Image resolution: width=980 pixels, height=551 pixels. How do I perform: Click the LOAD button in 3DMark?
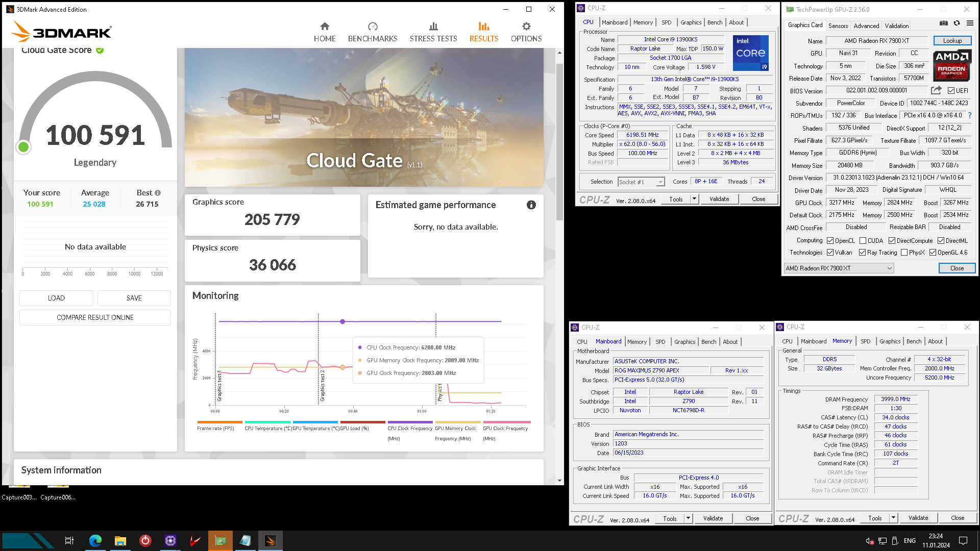[x=56, y=298]
